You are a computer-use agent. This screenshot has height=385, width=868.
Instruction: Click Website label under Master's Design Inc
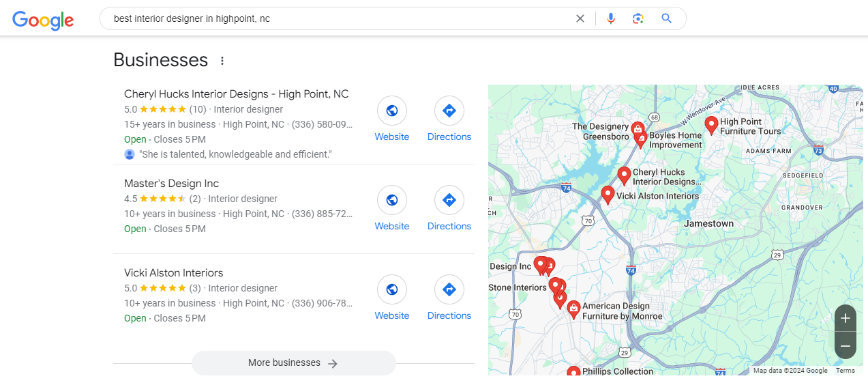pyautogui.click(x=392, y=226)
